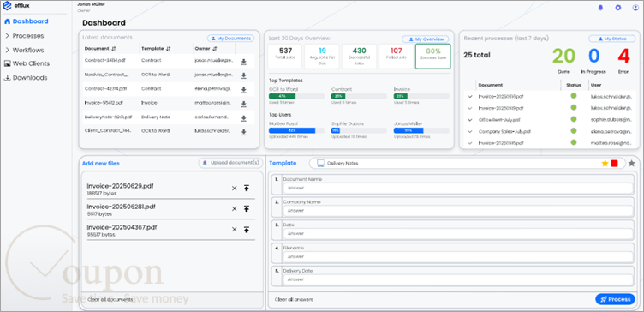
Task: Download Contract-3484.pdf using its download icon
Action: tap(243, 62)
